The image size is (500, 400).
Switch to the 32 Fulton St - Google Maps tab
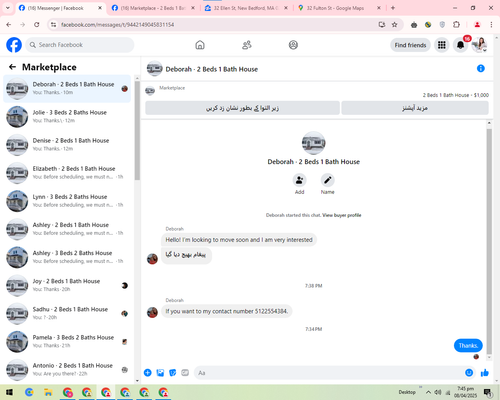339,8
